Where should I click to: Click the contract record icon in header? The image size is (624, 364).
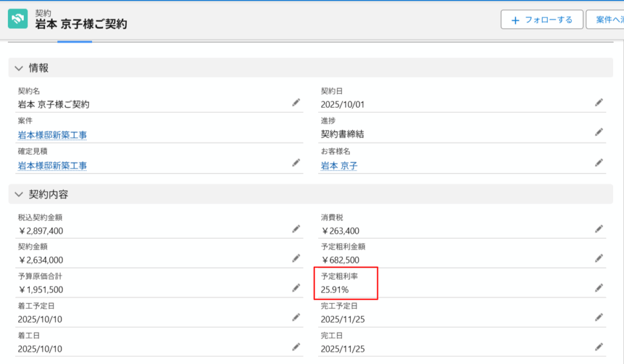point(18,18)
